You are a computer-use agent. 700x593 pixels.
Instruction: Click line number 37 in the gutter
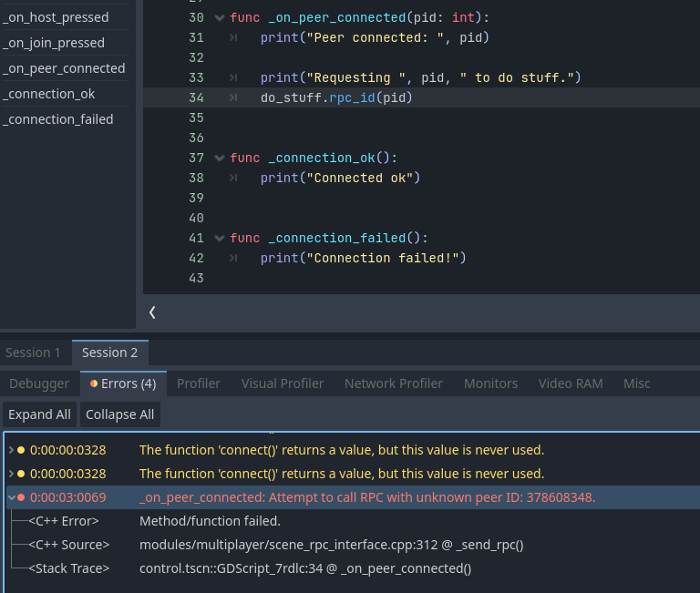[x=196, y=158]
